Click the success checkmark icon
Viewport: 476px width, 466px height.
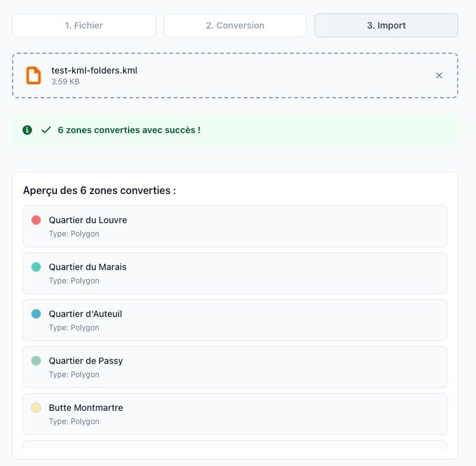[x=46, y=130]
